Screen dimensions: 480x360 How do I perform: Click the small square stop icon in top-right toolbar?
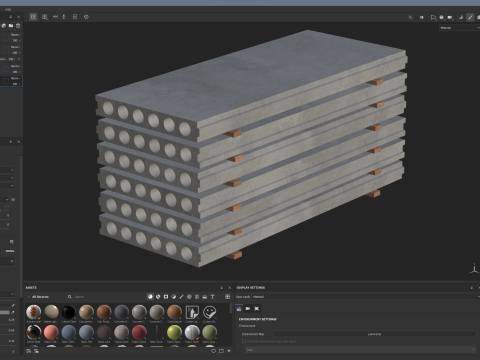(x=422, y=17)
